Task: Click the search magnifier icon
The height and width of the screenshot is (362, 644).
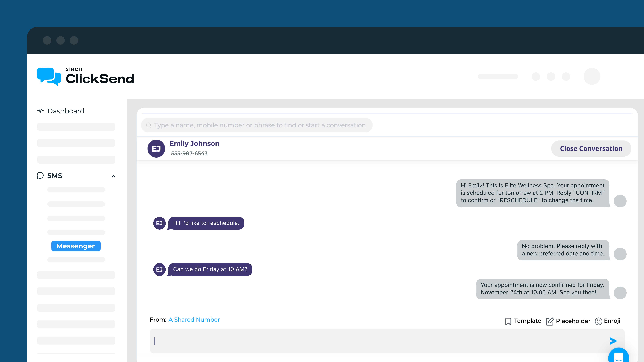Action: (x=148, y=125)
